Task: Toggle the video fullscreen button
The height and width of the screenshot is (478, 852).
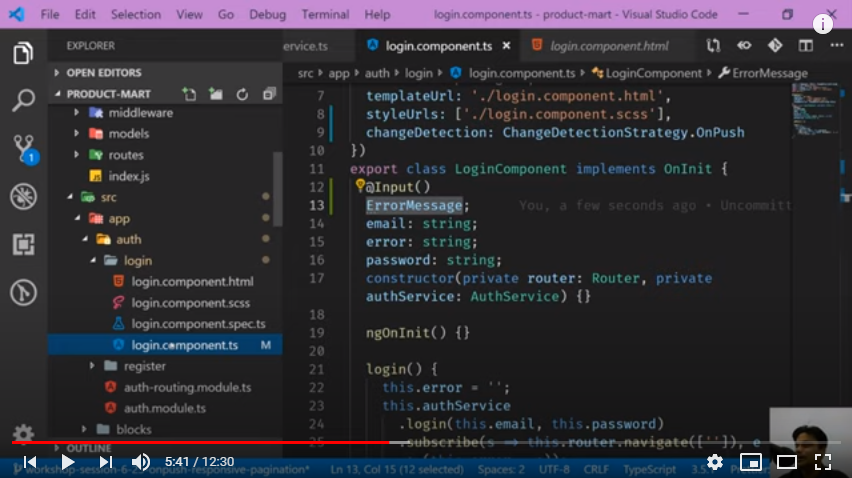Action: tap(822, 462)
